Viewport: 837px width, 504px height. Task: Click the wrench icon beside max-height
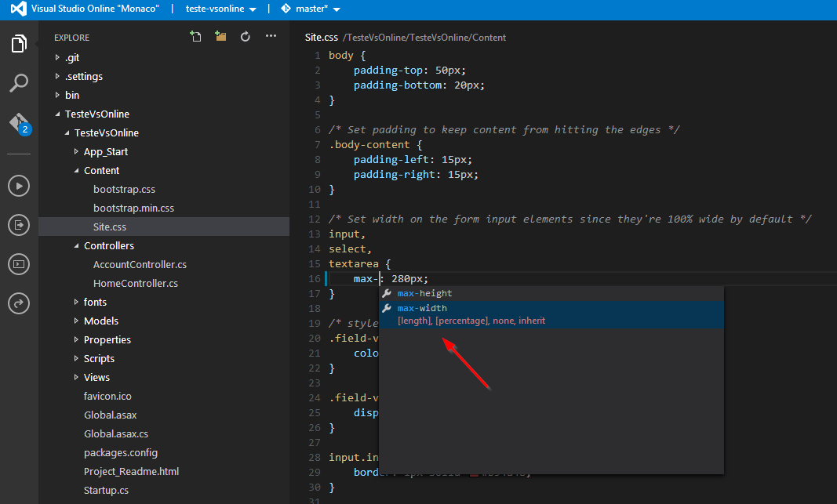click(387, 293)
